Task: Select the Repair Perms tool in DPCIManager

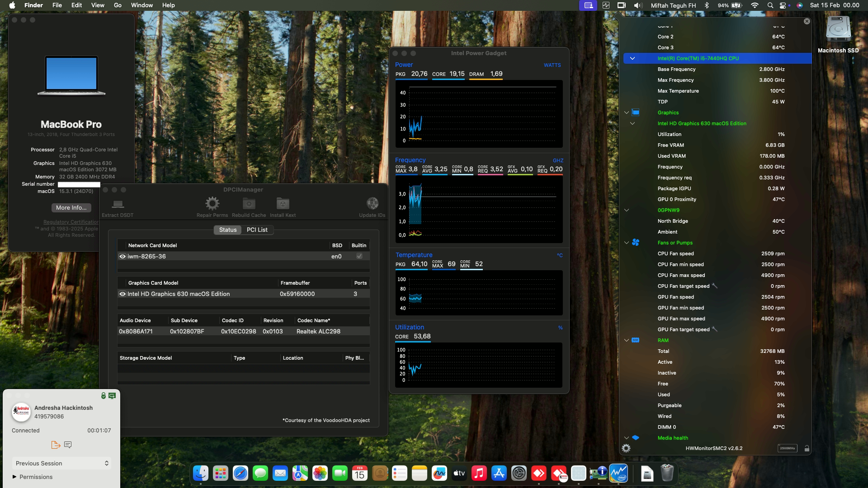Action: pyautogui.click(x=212, y=203)
